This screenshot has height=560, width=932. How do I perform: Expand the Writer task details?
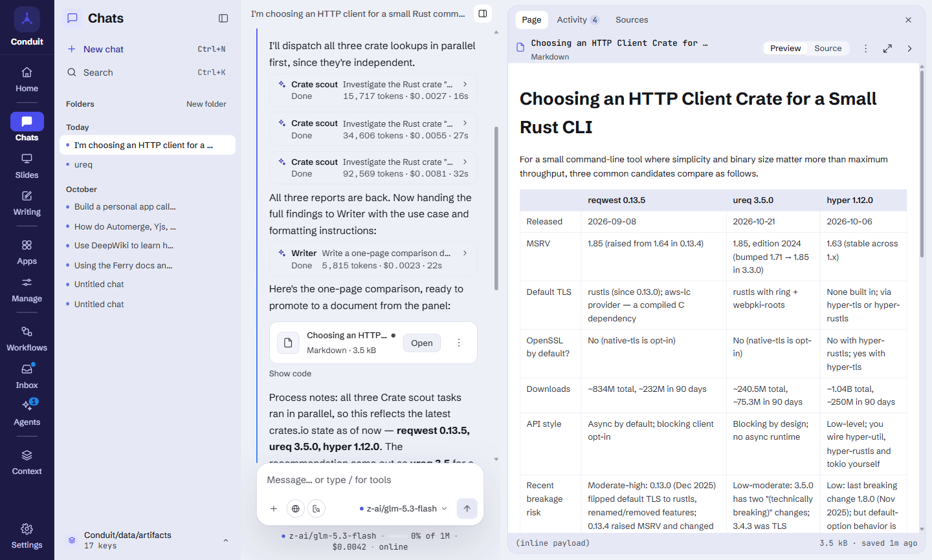click(373, 259)
